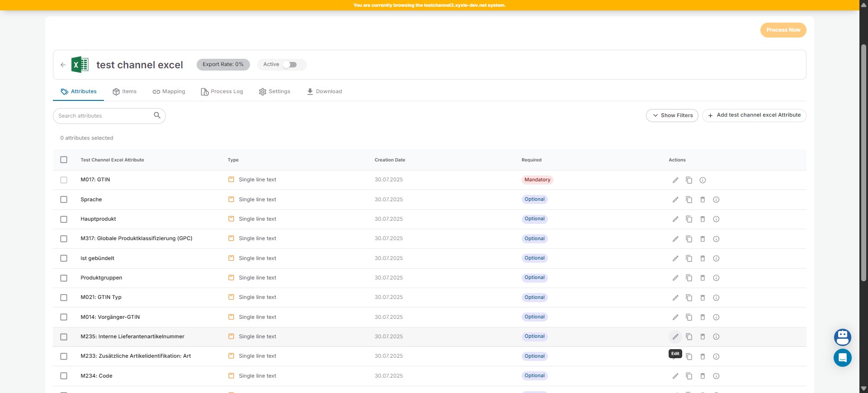Click Add test channel excel Attribute

click(x=754, y=115)
